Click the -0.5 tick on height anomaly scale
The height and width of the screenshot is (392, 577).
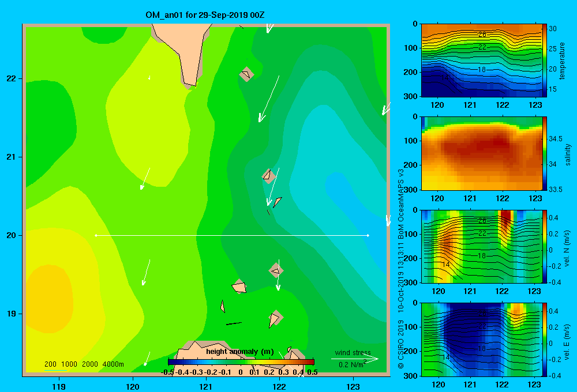click(x=167, y=372)
